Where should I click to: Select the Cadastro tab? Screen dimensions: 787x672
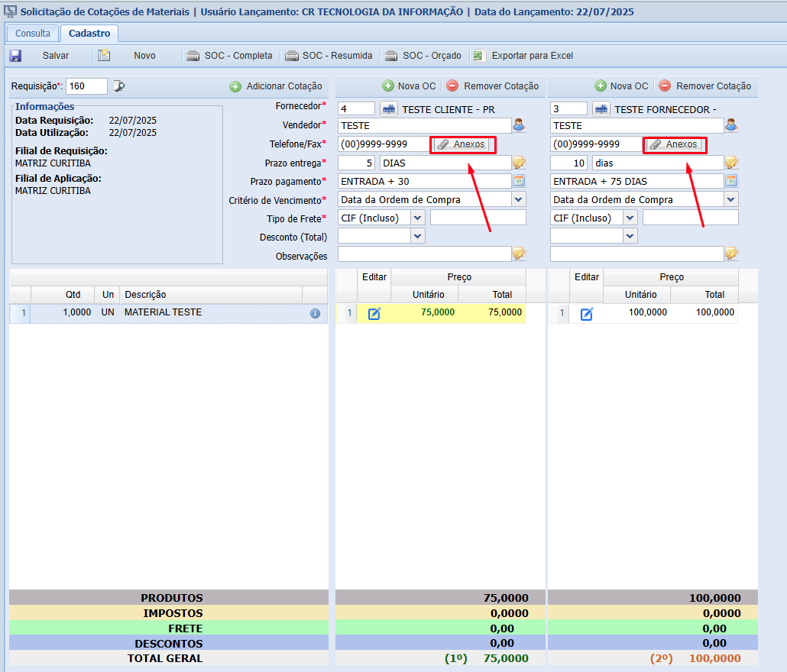89,34
